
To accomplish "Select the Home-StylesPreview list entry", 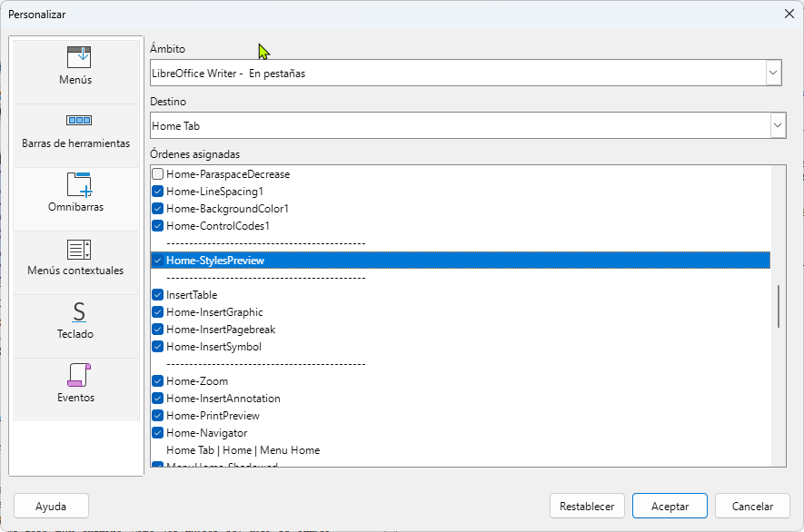I will (x=461, y=261).
